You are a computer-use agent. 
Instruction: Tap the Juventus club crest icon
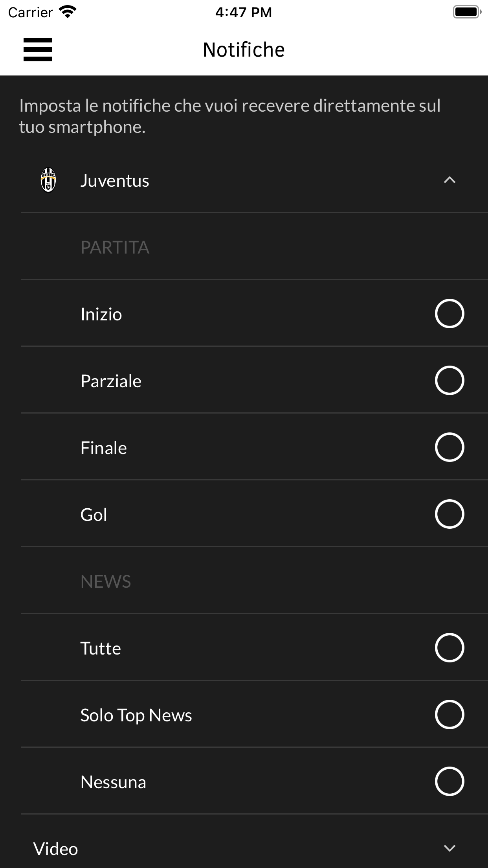(x=48, y=180)
